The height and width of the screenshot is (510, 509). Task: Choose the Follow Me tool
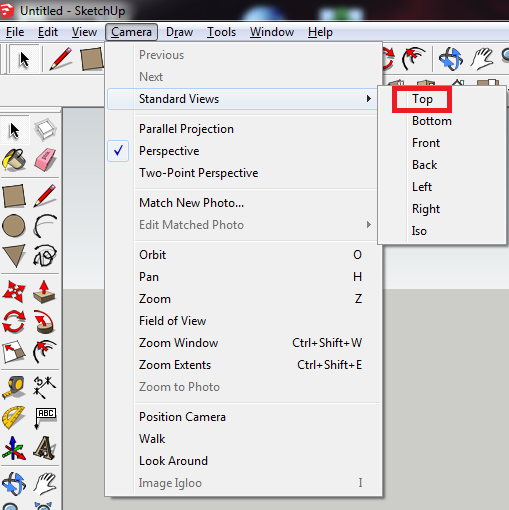(44, 322)
